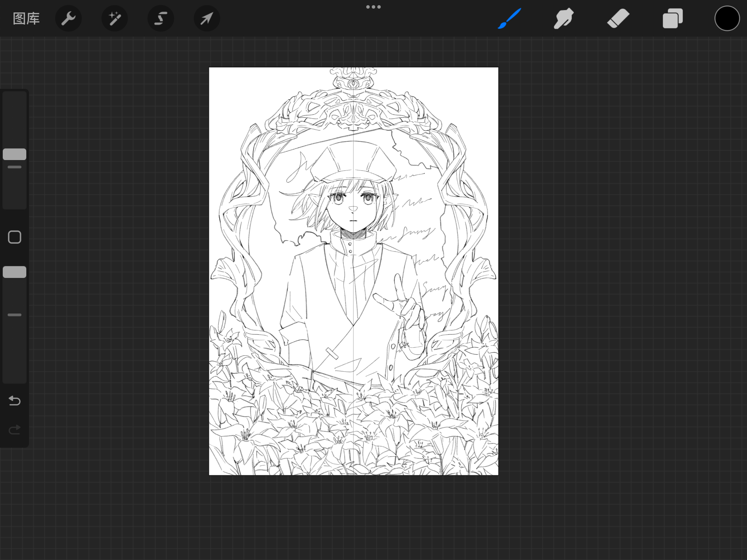Activate the Selection S tool
Image resolution: width=747 pixels, height=560 pixels.
(161, 19)
